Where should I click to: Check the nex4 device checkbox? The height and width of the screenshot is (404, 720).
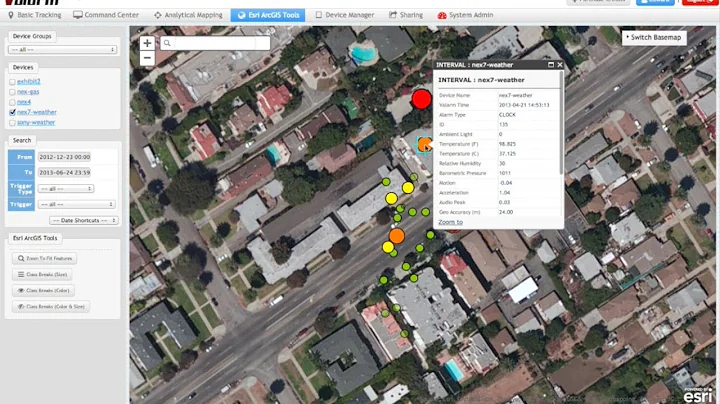[x=12, y=102]
